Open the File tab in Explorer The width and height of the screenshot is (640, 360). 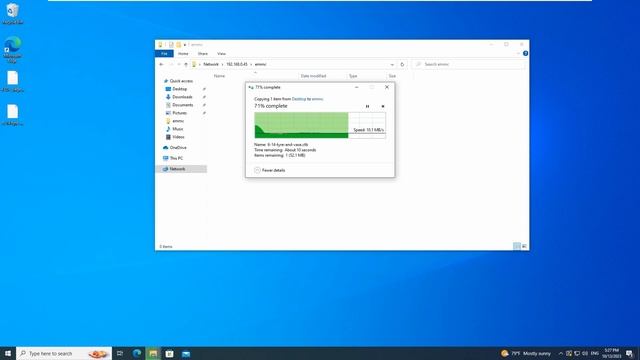[164, 53]
